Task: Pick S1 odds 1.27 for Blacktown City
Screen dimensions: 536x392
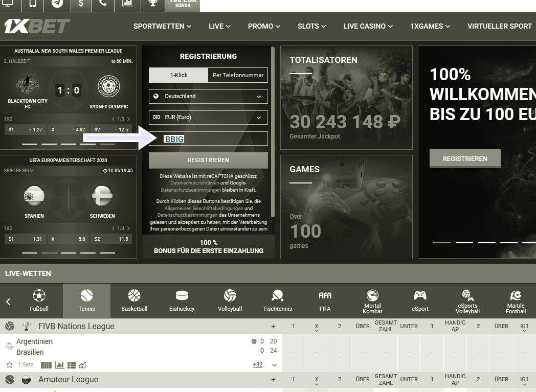Action: point(25,130)
